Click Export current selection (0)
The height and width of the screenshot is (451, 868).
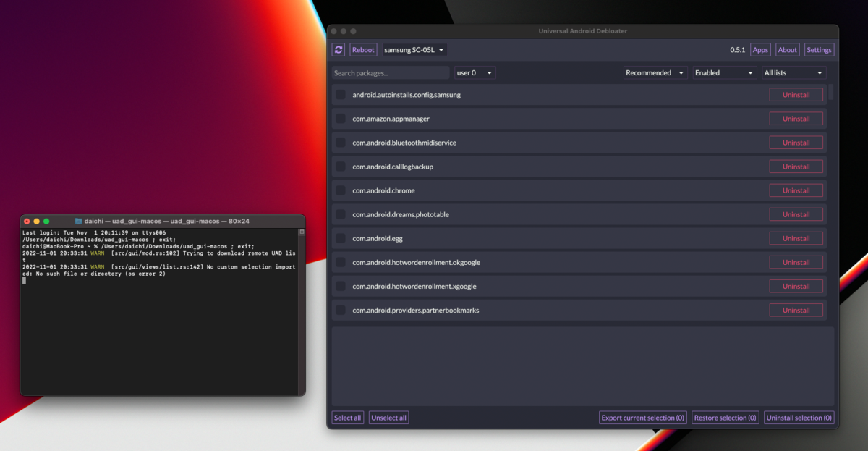642,418
